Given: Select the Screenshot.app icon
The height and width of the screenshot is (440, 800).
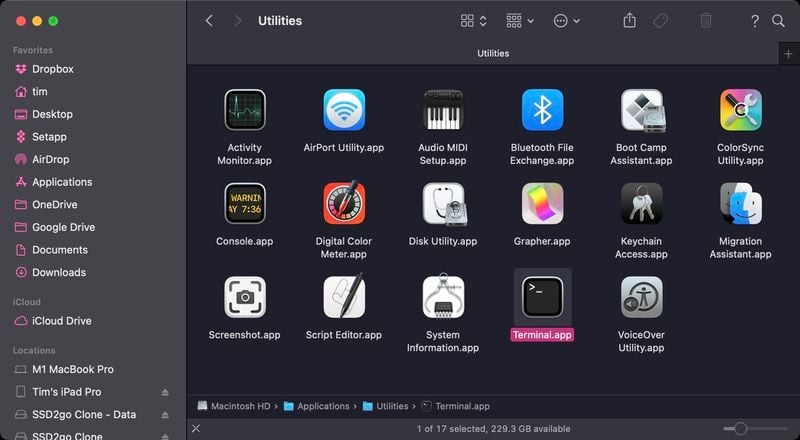Looking at the screenshot, I should pos(244,297).
